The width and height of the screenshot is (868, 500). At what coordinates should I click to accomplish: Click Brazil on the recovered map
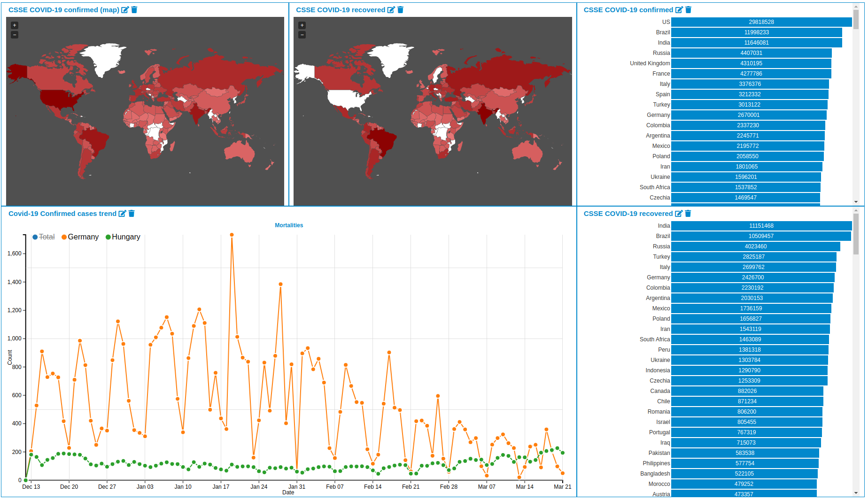pos(383,138)
